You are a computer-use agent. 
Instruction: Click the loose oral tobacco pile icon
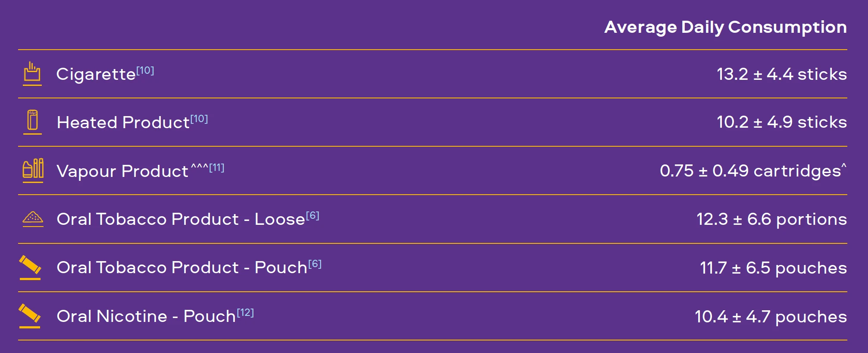pos(33,219)
